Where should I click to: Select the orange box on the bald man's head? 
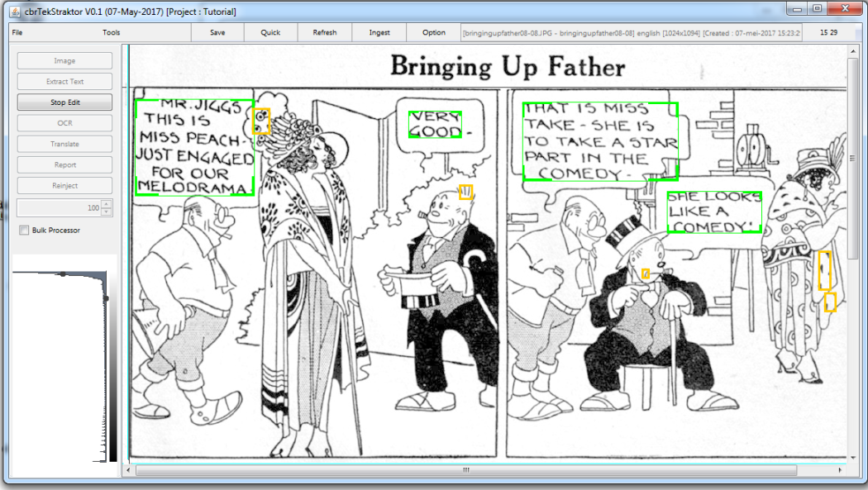click(466, 192)
